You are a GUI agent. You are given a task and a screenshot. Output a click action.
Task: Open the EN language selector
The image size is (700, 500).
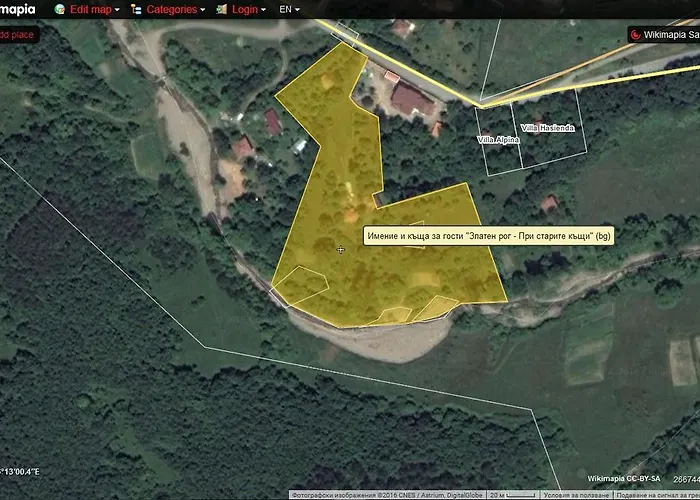290,9
